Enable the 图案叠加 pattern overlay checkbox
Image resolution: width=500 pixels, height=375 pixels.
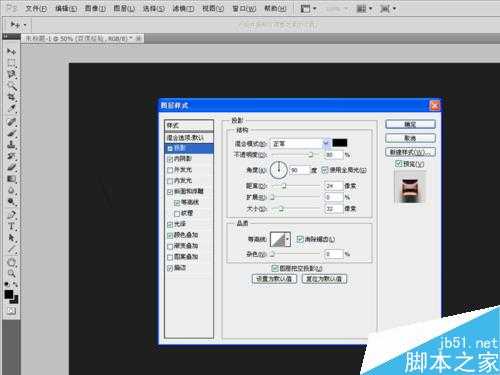170,257
